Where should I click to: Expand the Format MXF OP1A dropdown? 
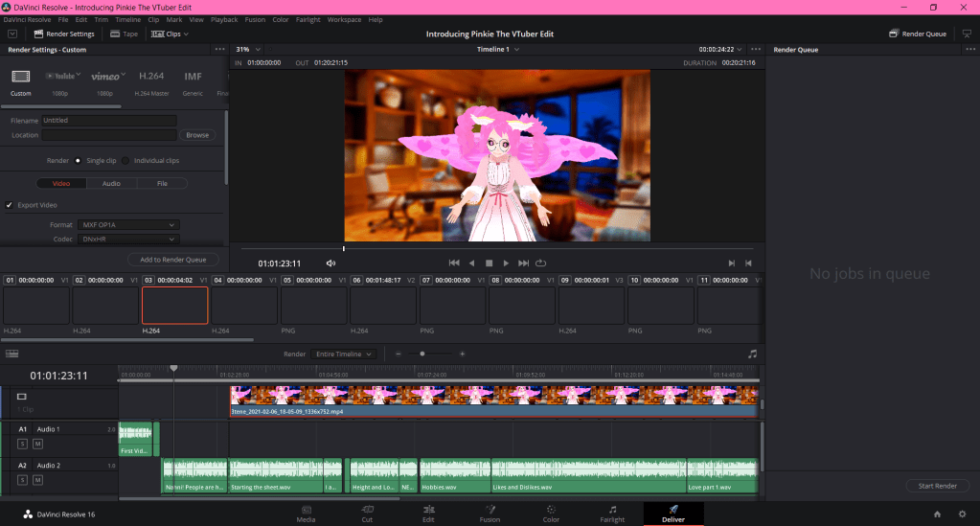click(x=128, y=225)
